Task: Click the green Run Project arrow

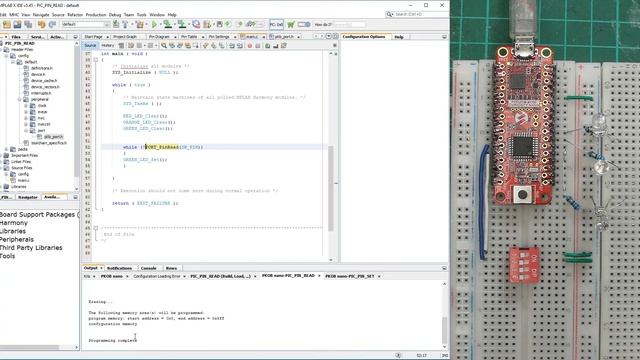Action: click(154, 24)
